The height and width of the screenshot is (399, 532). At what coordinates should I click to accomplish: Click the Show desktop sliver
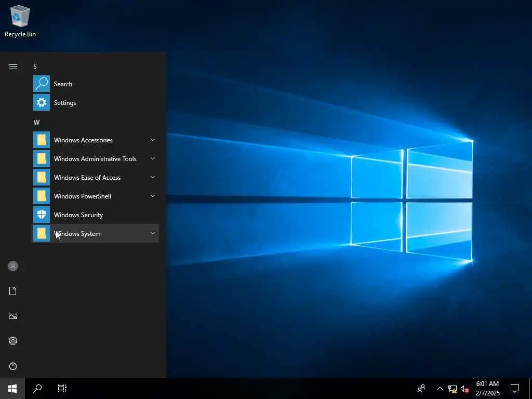[x=530, y=389]
